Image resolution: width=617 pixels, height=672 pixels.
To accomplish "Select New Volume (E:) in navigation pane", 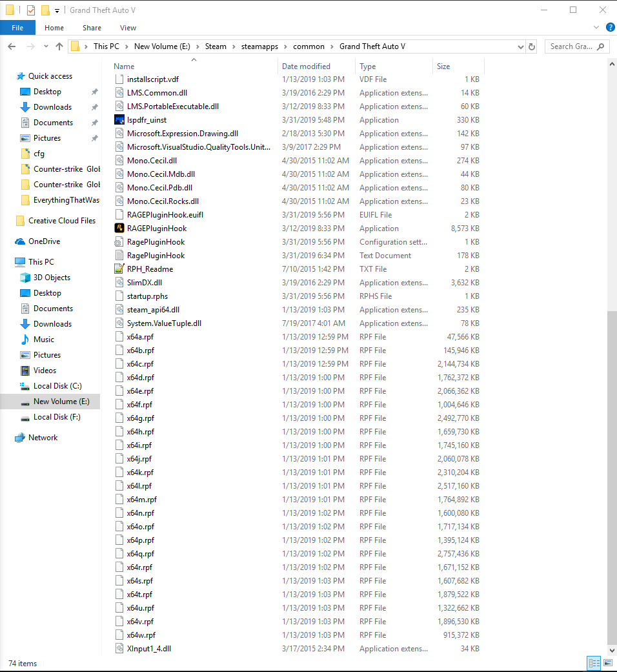I will point(50,402).
